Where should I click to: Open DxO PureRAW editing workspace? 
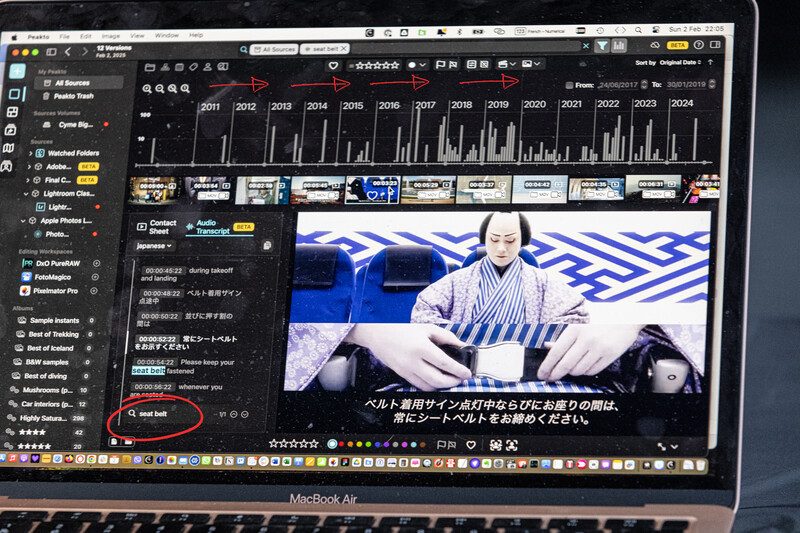pos(51,263)
